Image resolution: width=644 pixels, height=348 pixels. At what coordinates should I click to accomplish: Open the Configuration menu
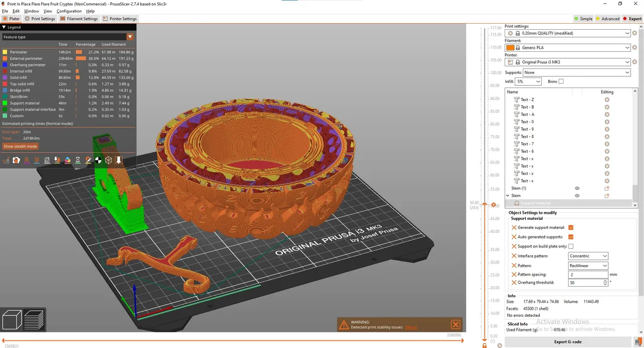[x=69, y=11]
